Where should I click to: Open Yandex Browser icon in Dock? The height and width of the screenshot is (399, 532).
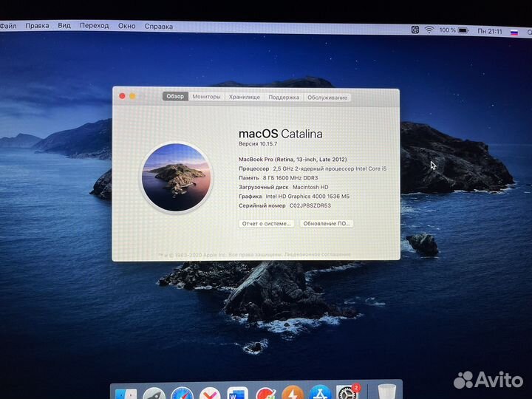[210, 394]
